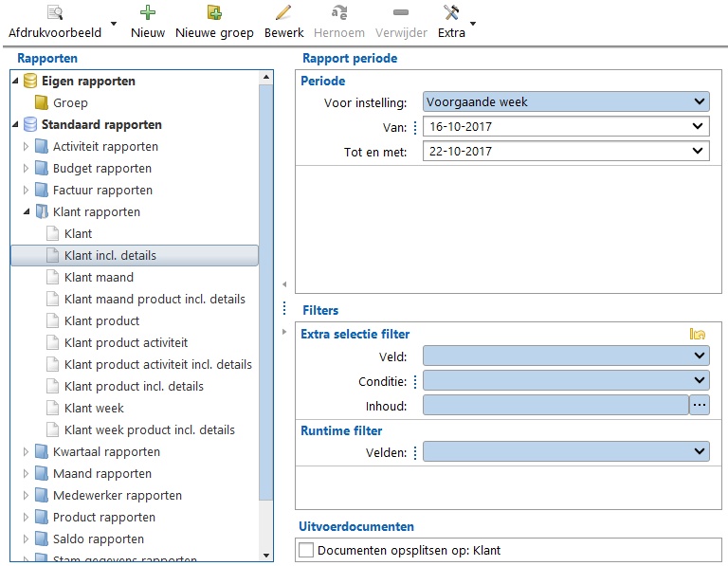The width and height of the screenshot is (728, 566).
Task: Open the Van date picker dropdown
Action: tap(700, 126)
